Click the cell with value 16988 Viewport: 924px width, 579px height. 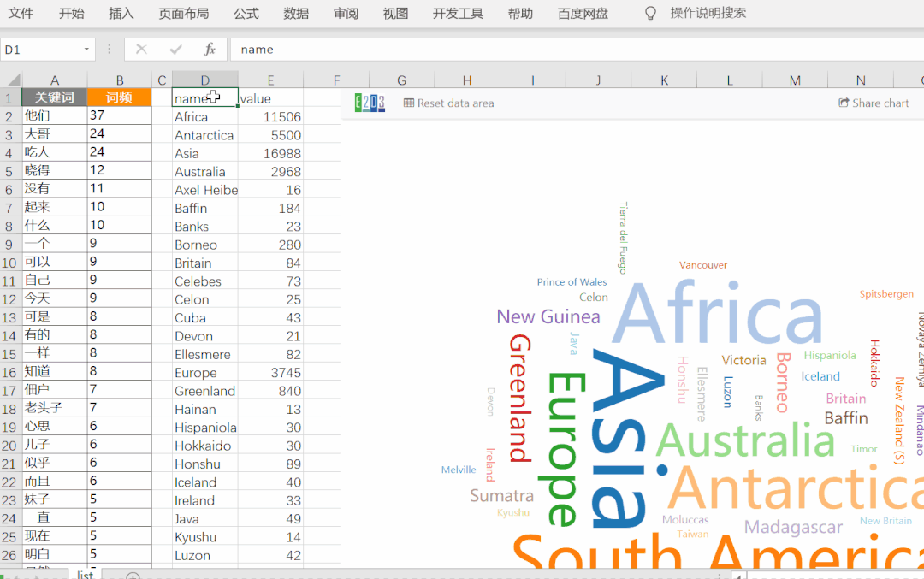pyautogui.click(x=270, y=153)
